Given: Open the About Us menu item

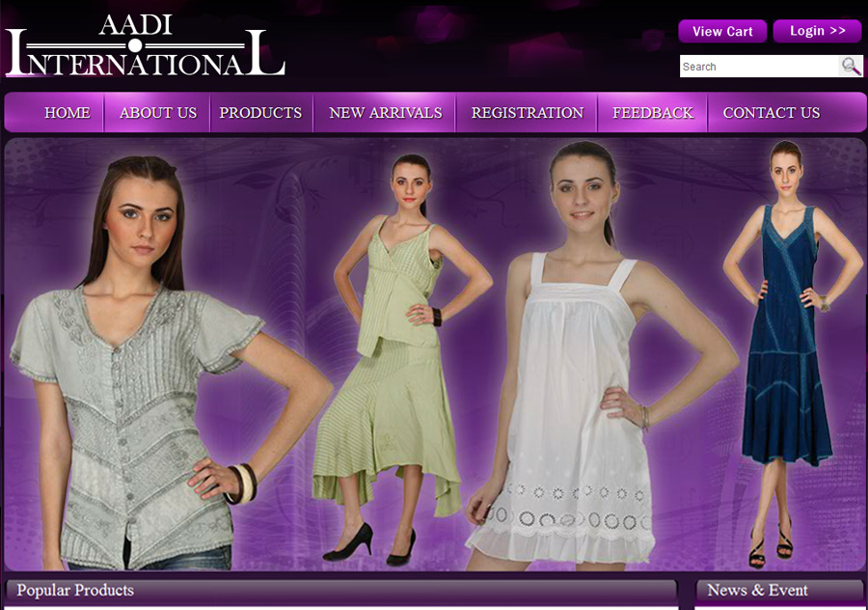Looking at the screenshot, I should tap(158, 113).
